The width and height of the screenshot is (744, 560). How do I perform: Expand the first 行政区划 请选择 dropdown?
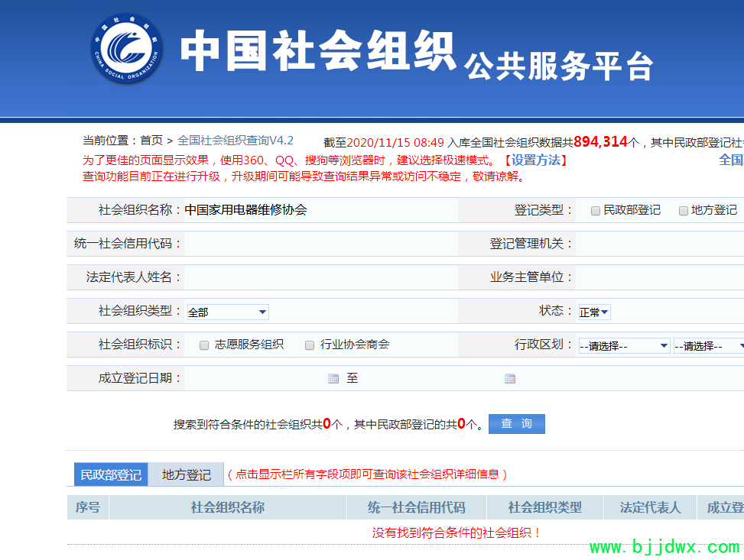point(624,345)
